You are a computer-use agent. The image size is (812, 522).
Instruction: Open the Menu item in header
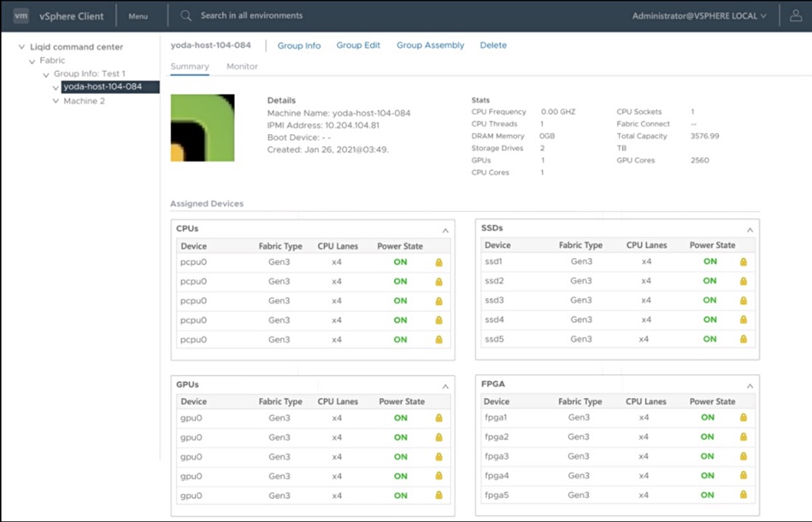point(138,16)
